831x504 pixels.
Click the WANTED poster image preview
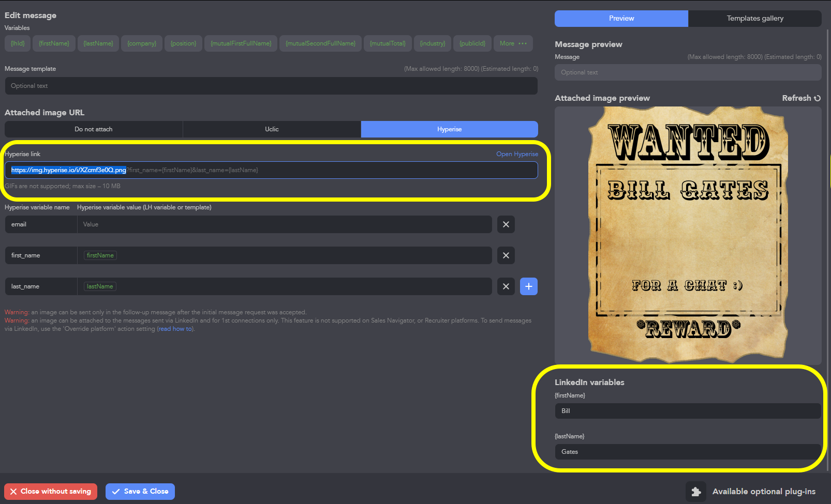click(x=688, y=235)
